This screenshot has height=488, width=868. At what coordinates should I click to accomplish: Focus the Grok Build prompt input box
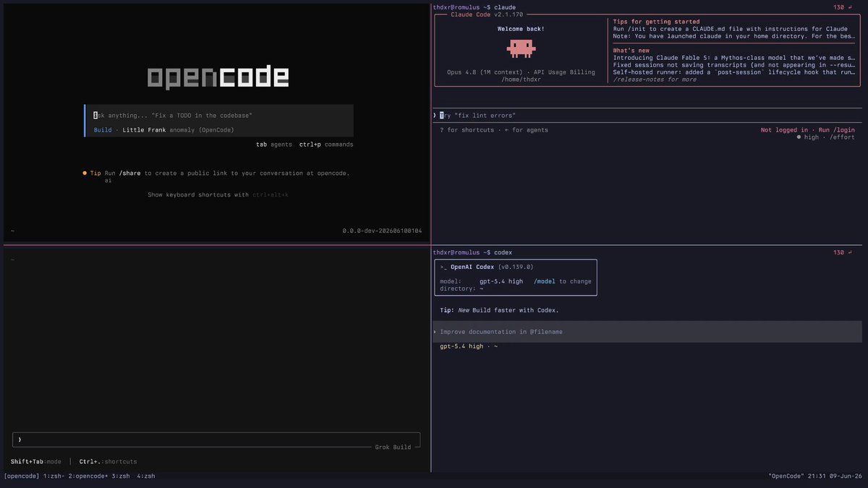[216, 440]
